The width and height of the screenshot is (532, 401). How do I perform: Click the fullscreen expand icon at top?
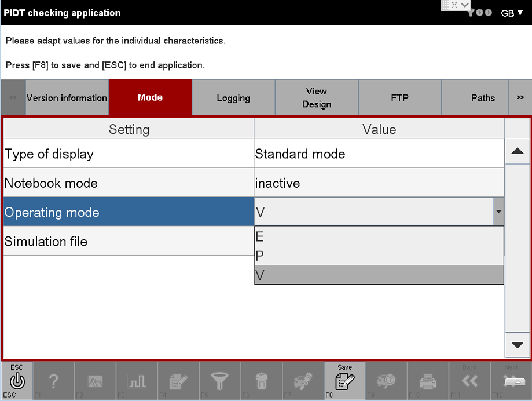coord(454,5)
